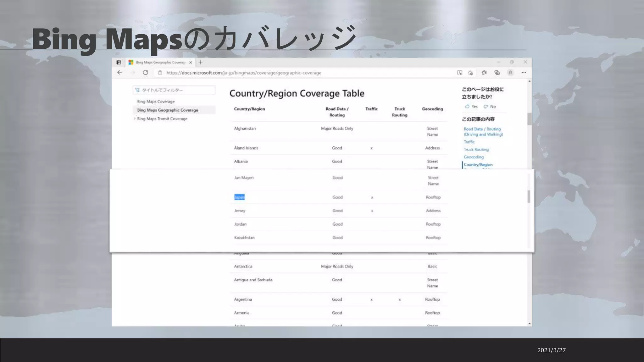Open Edge settings ellipsis menu
Screen dimensions: 644x362
524,73
